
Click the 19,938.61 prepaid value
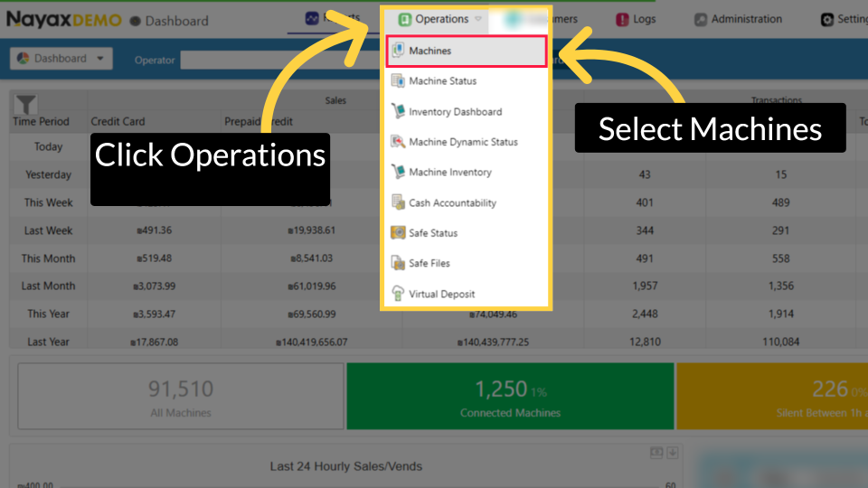point(312,230)
